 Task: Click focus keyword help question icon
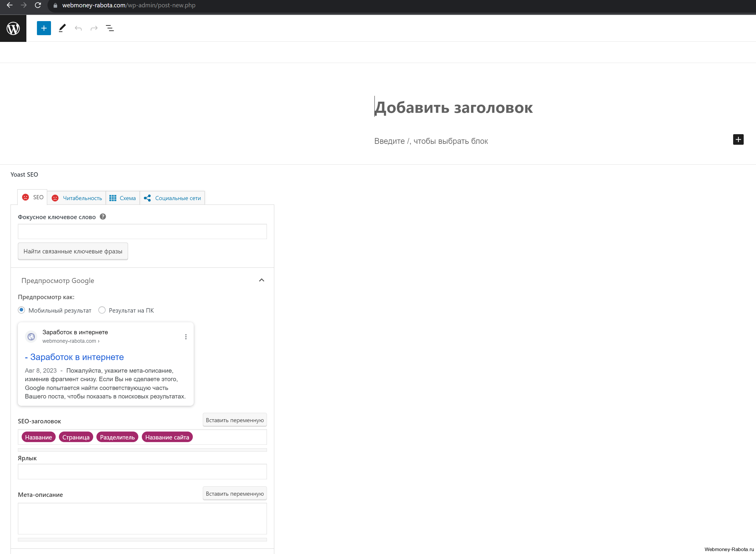pyautogui.click(x=103, y=217)
